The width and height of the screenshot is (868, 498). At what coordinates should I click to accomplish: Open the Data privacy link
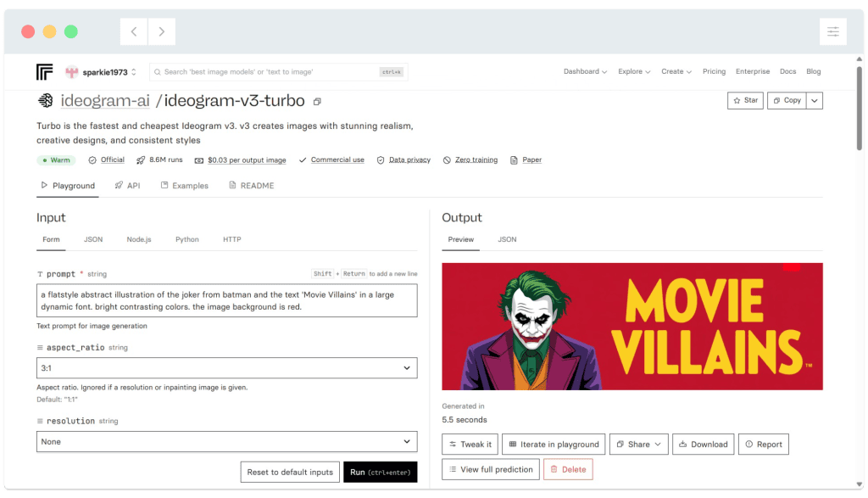[409, 159]
